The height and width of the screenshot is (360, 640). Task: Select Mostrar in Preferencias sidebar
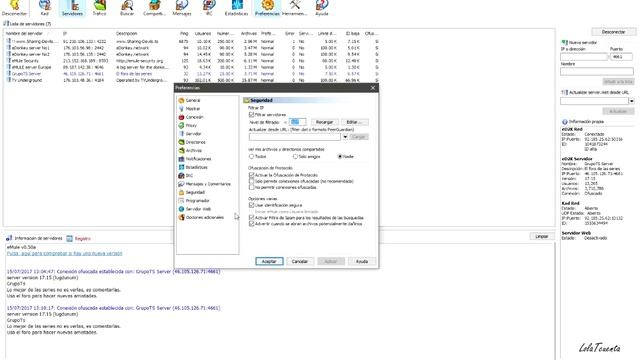[x=189, y=109]
